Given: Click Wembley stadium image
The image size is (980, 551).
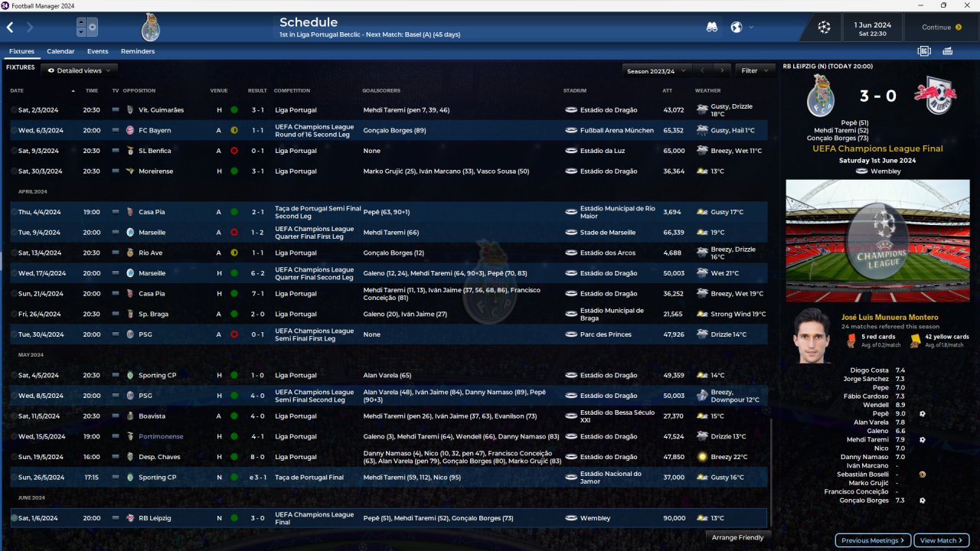Looking at the screenshot, I should tap(877, 241).
